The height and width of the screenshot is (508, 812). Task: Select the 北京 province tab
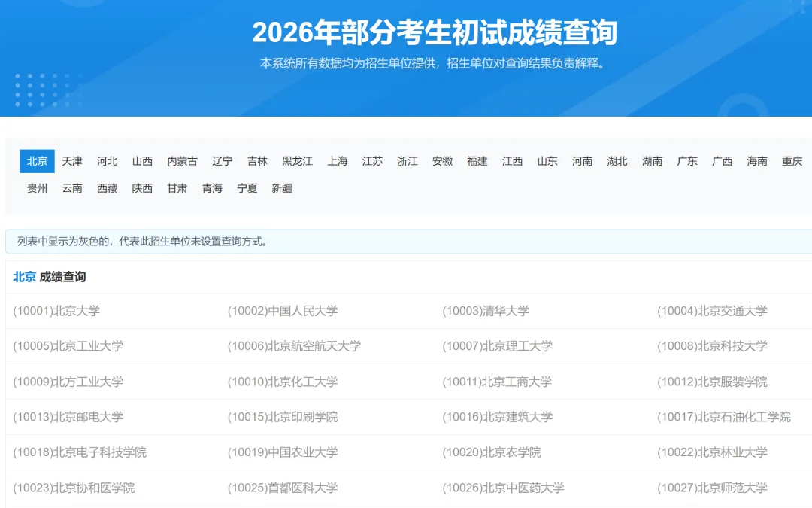tap(37, 161)
